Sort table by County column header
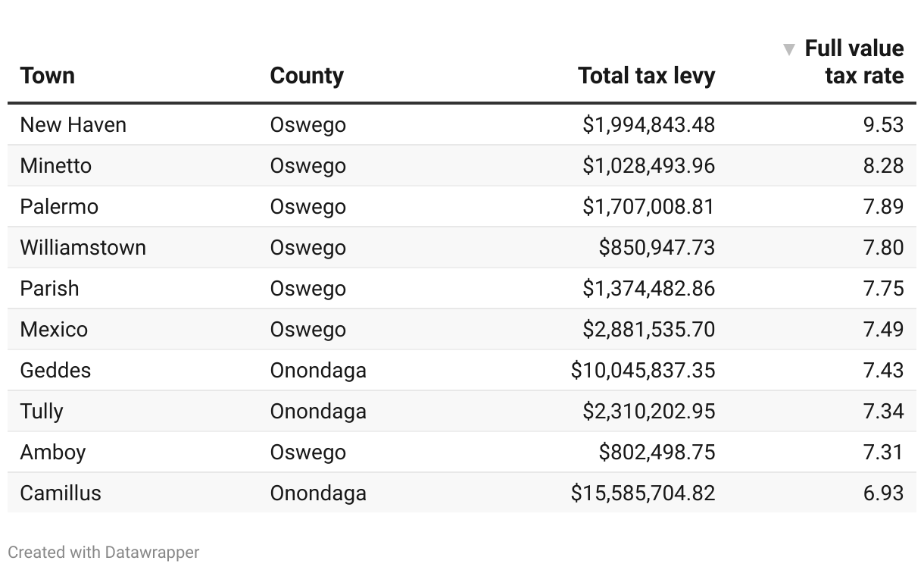Viewport: 924px width, 570px height. (x=307, y=76)
